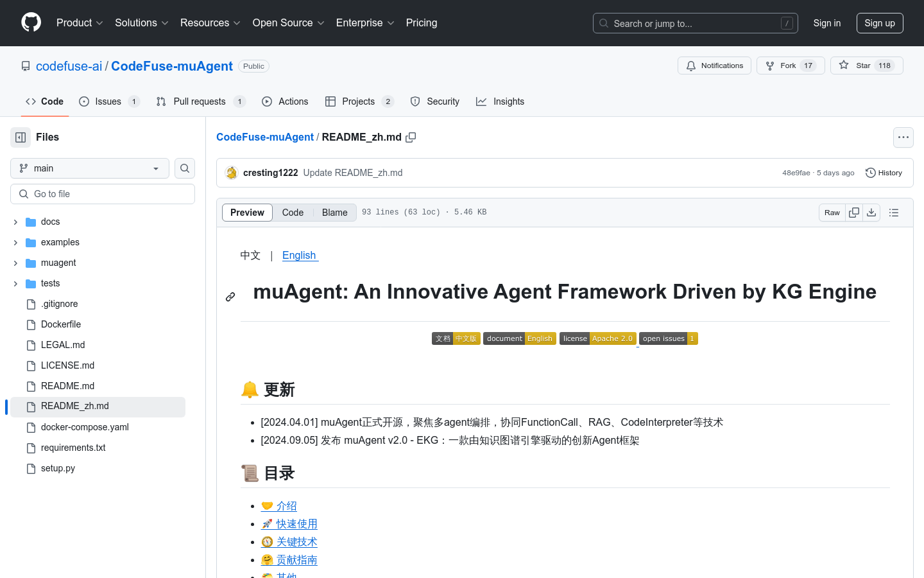Select the Preview view toggle
Image resolution: width=924 pixels, height=578 pixels.
pos(247,213)
